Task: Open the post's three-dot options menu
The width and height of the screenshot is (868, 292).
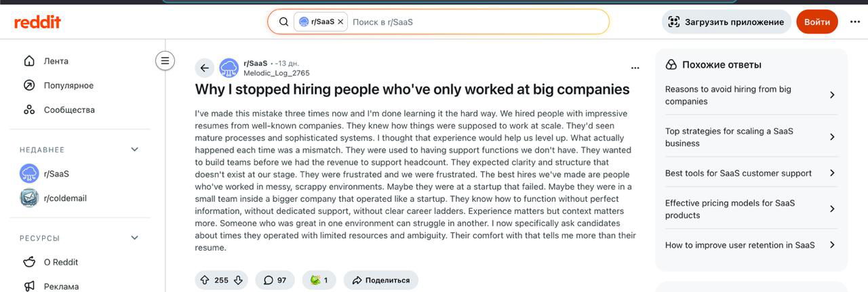Action: pyautogui.click(x=635, y=68)
